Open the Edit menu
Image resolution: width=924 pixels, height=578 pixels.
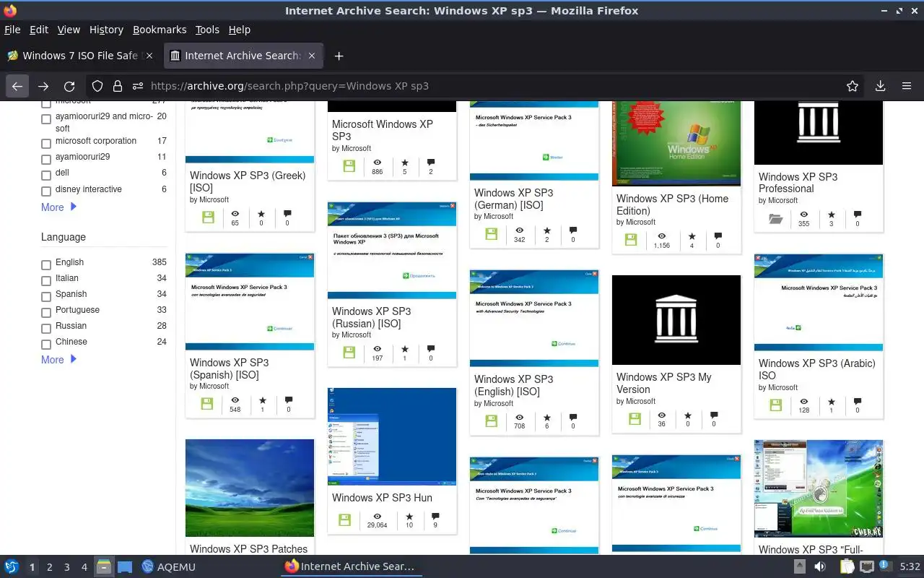pyautogui.click(x=39, y=30)
